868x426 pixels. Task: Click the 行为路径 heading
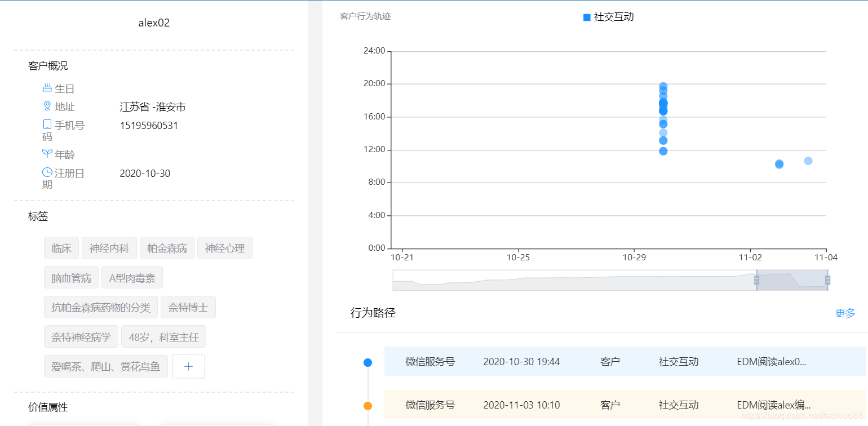point(373,313)
